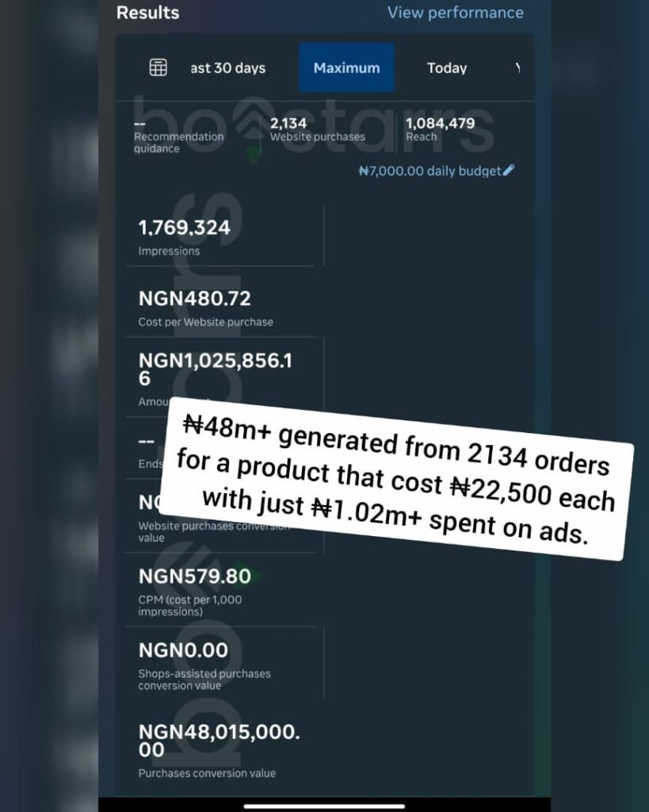Select the Last 30 days tab
The height and width of the screenshot is (812, 649).
pos(227,68)
